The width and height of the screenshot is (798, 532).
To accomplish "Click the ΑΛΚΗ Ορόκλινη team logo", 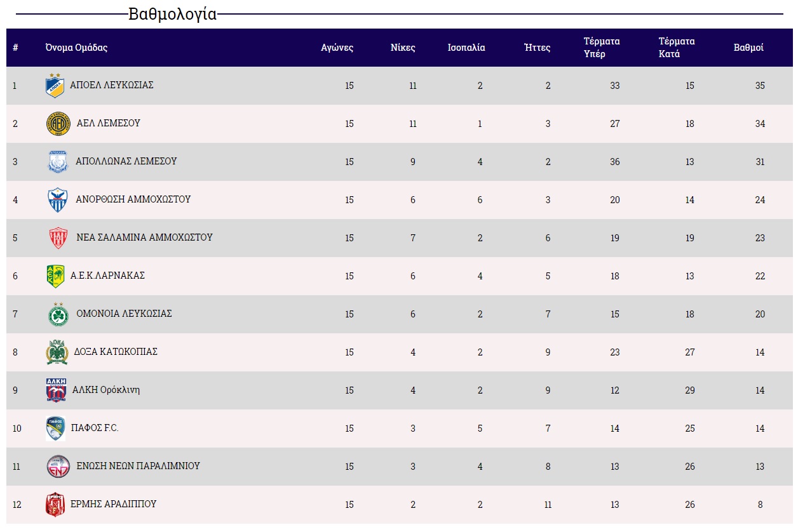I will [56, 390].
